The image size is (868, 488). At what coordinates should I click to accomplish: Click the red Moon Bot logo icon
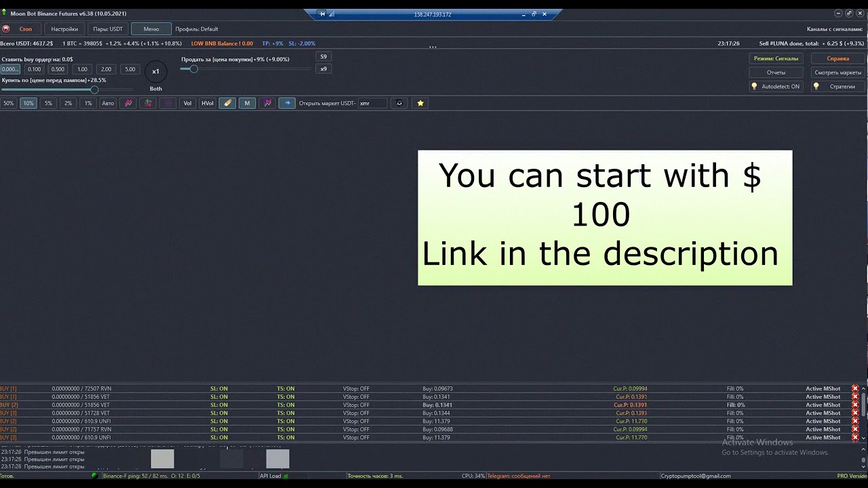tap(5, 28)
